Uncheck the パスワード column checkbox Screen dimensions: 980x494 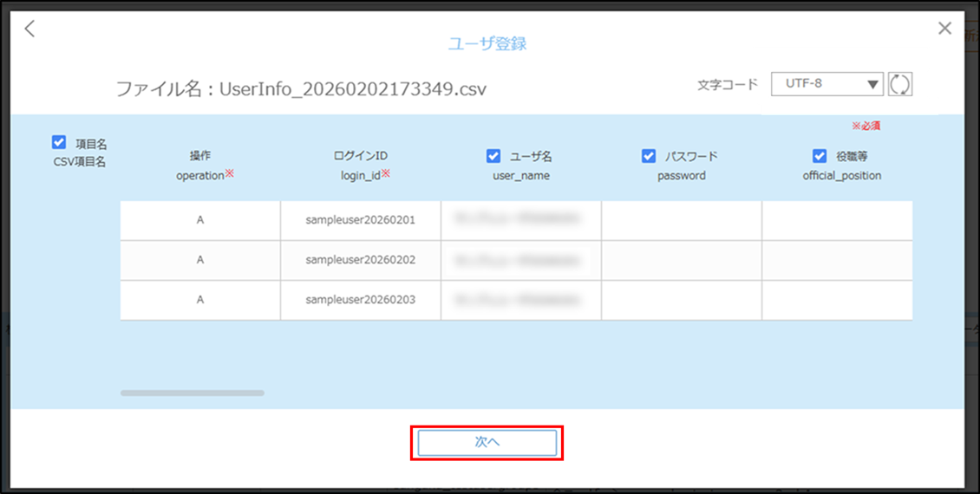tap(649, 156)
